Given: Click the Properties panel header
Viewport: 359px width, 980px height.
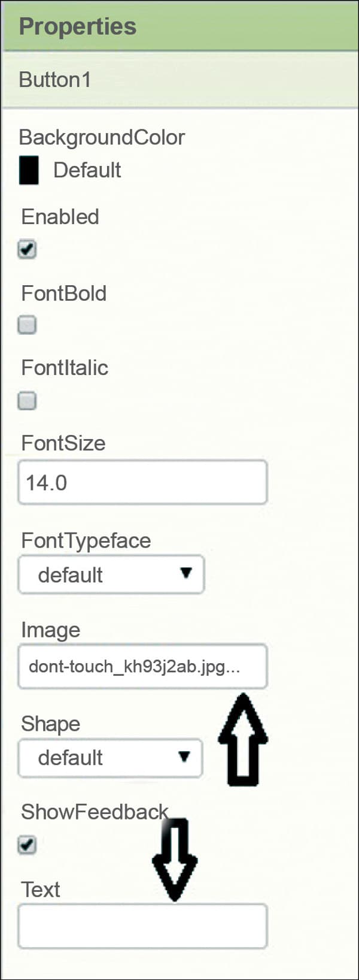Looking at the screenshot, I should click(x=78, y=26).
